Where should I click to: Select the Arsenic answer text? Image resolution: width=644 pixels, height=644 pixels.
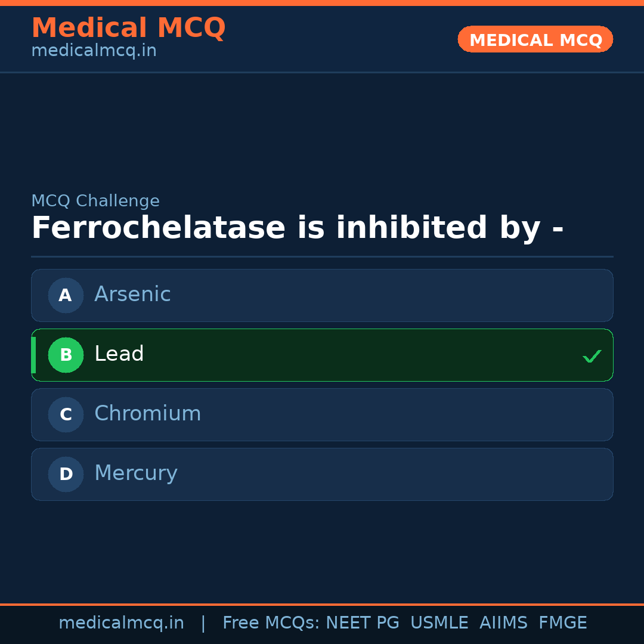[x=132, y=295]
